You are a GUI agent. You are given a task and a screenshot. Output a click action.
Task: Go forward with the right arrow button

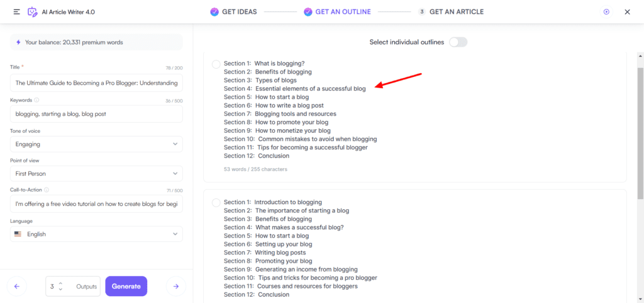pyautogui.click(x=176, y=286)
